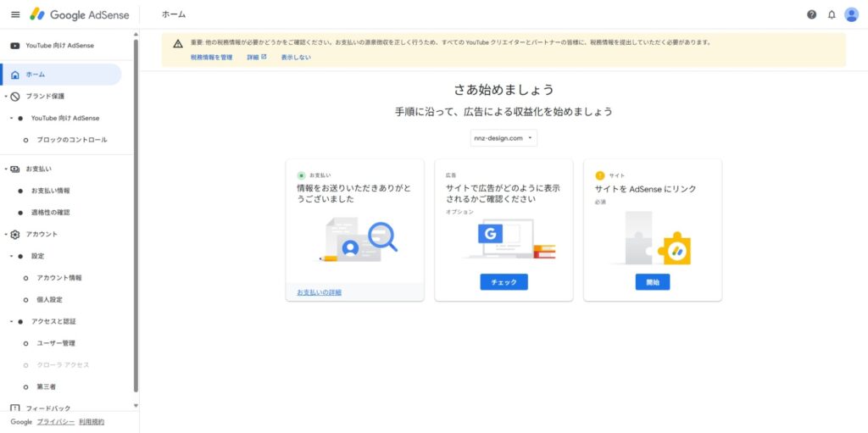Click the YouTube 向け AdSense icon at sidebar top

pyautogui.click(x=15, y=46)
